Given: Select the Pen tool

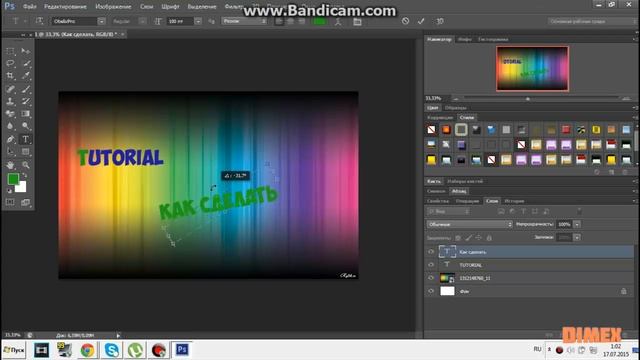Looking at the screenshot, I should (x=10, y=139).
